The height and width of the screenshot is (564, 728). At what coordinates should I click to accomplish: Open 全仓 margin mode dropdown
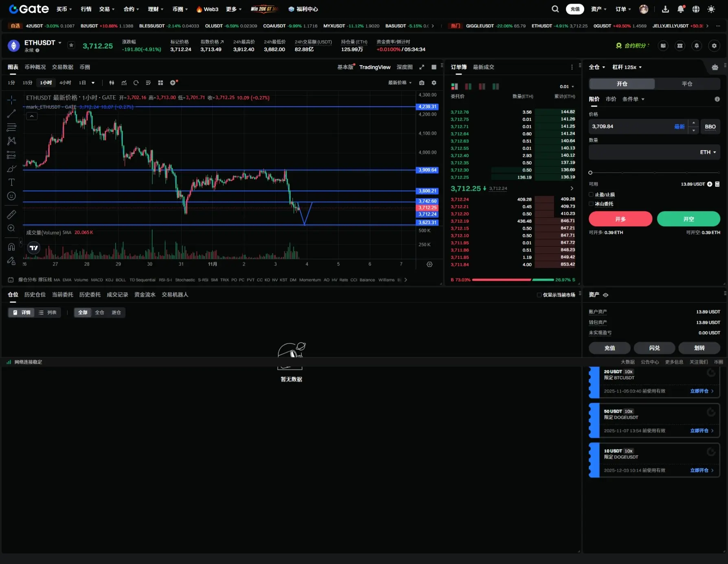[x=597, y=67]
